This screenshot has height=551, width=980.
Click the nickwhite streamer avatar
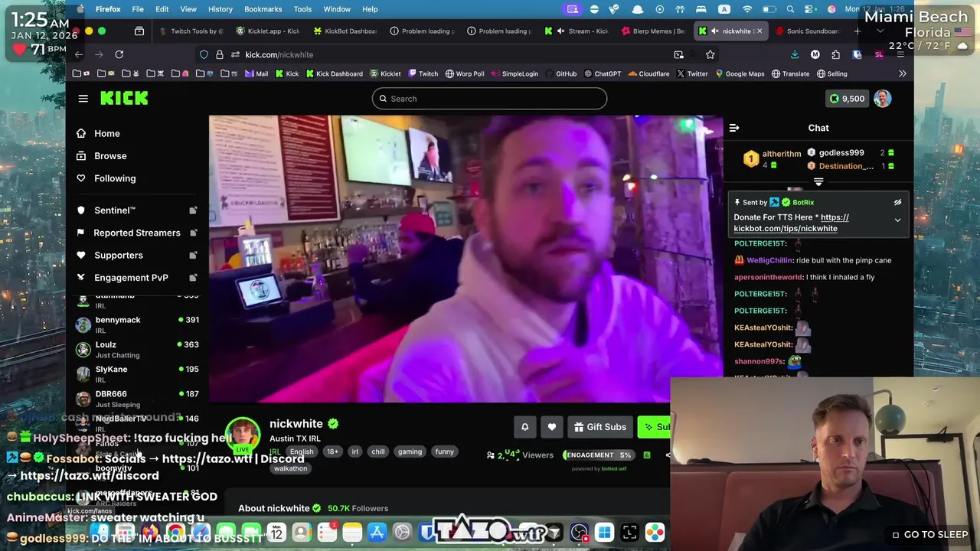[x=243, y=435]
